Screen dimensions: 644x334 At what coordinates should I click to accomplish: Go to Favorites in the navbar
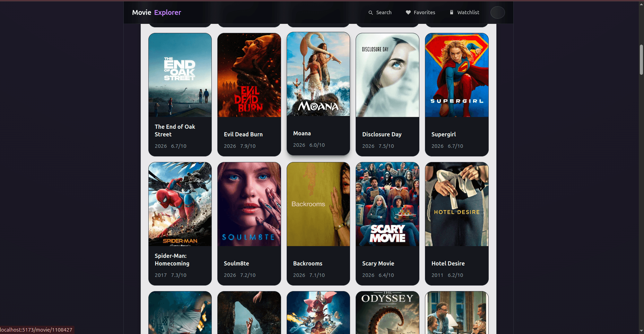click(x=420, y=12)
